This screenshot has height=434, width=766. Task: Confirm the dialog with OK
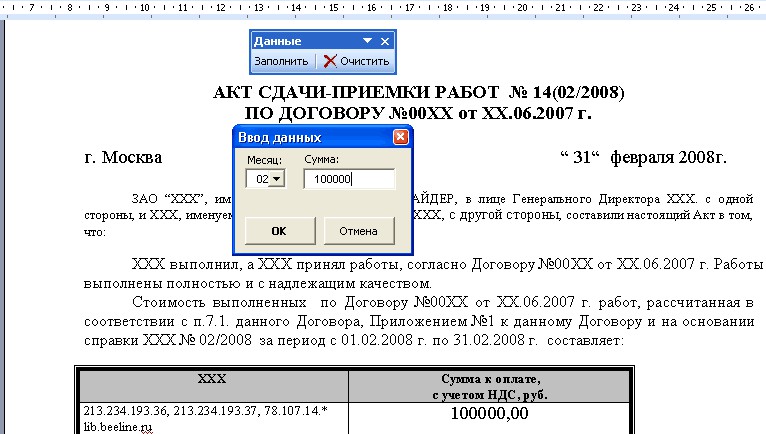tap(280, 231)
